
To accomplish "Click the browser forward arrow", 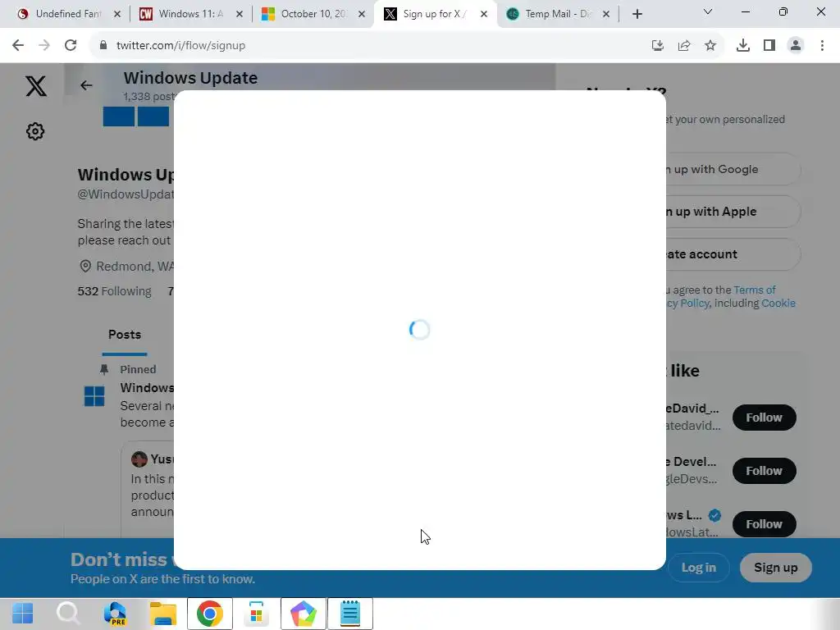I will click(44, 46).
